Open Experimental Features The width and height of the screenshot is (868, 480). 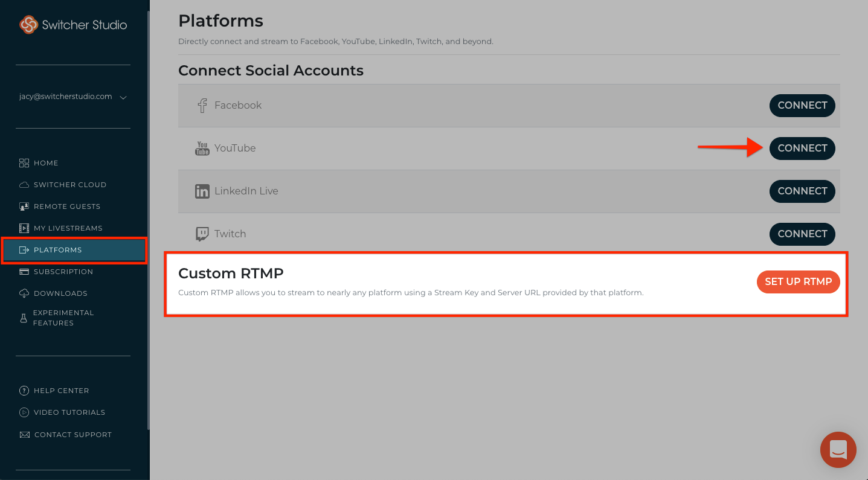point(63,318)
